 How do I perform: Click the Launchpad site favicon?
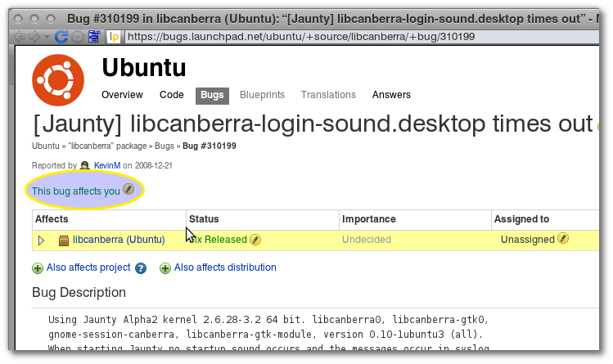[114, 37]
